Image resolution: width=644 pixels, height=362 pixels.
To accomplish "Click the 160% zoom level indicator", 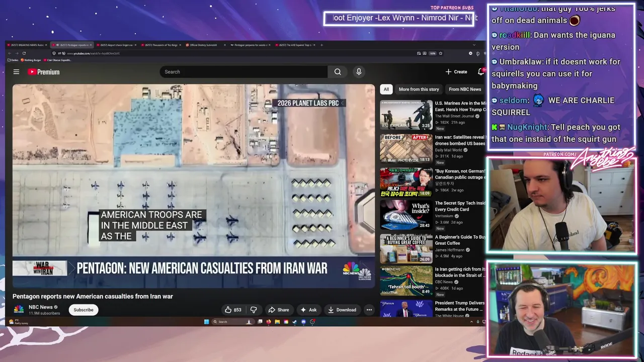I will click(x=433, y=53).
